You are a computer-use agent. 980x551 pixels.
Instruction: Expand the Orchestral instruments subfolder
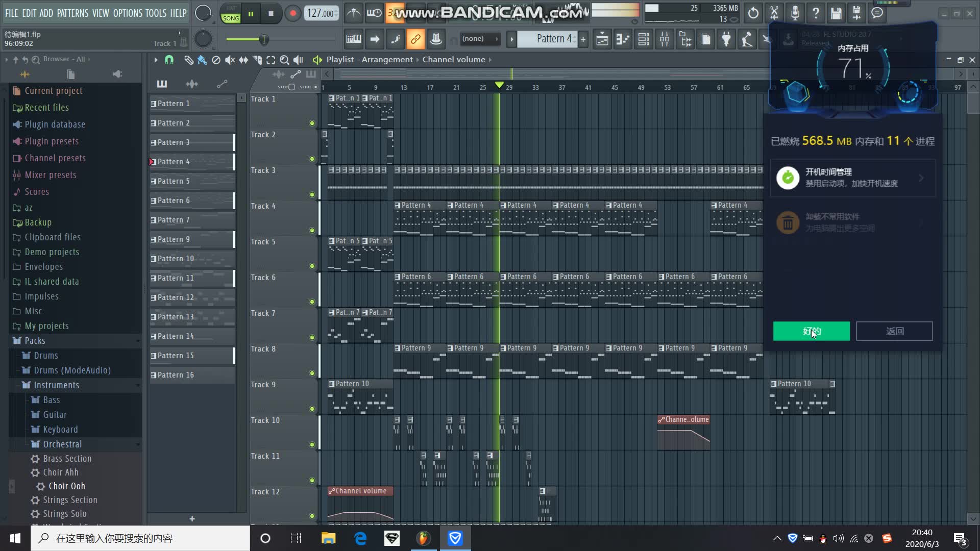[x=62, y=443]
